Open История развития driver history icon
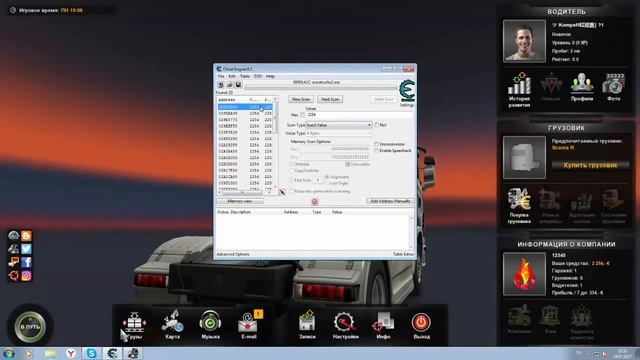This screenshot has width=640, height=360. (x=519, y=90)
